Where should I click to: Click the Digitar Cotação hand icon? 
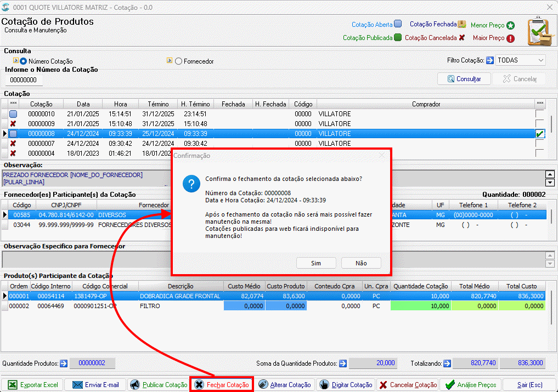click(x=324, y=384)
